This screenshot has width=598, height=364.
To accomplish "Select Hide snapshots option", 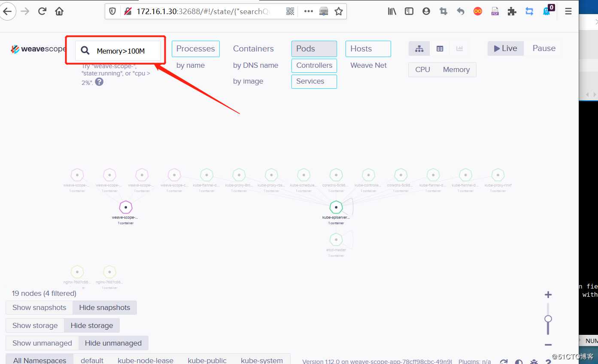I will pos(105,307).
